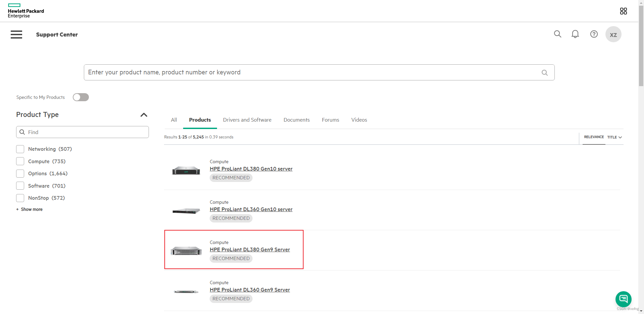644x314 pixels.
Task: Open the TITLE sort dropdown
Action: click(x=614, y=137)
